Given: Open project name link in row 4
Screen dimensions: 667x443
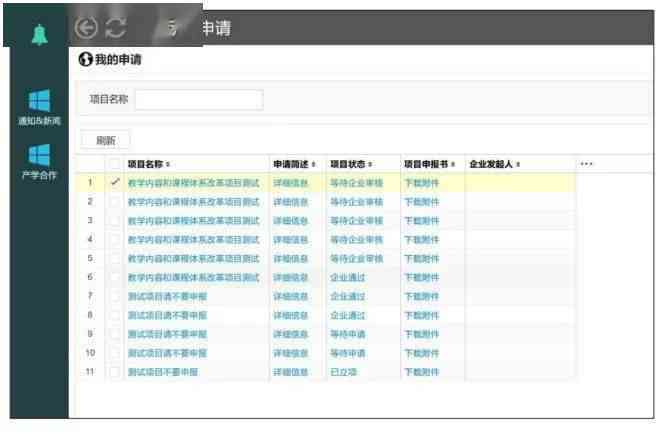Looking at the screenshot, I should coord(194,240).
